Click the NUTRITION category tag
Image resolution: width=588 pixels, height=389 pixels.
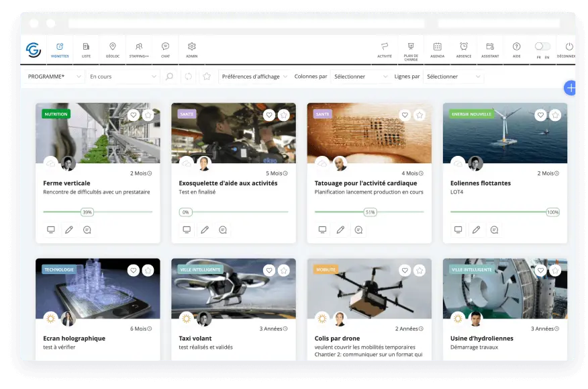(56, 114)
